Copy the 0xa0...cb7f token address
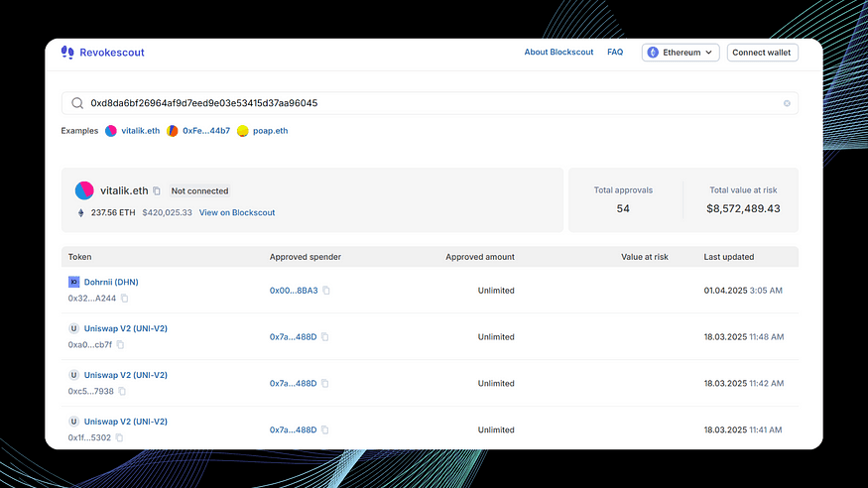This screenshot has height=488, width=868. tap(120, 345)
